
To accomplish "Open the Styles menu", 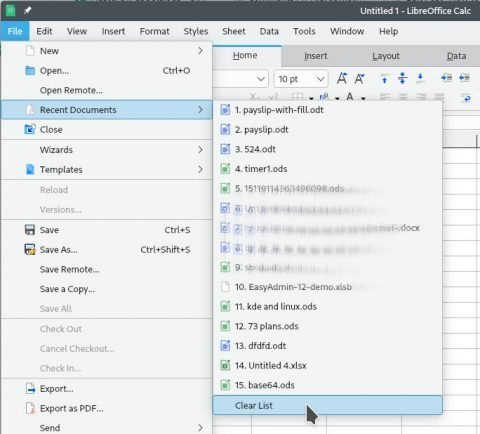I will click(196, 31).
